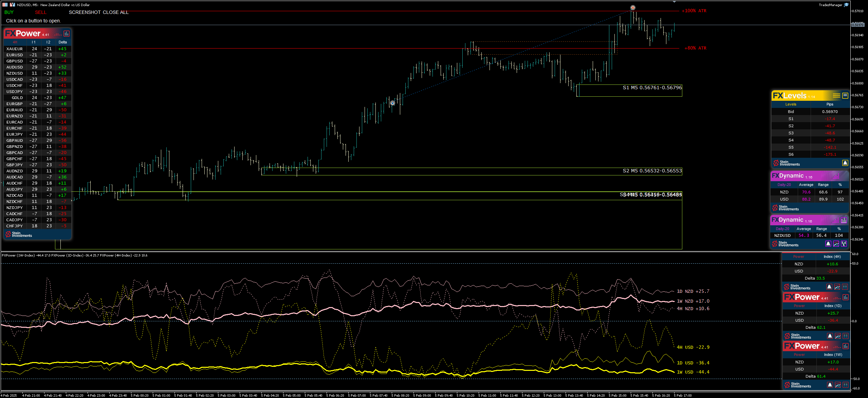Click the green BUY button

coord(9,12)
